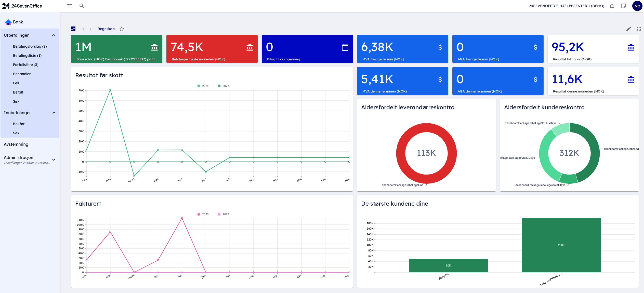Click the Avstemming link
644x293 pixels.
tap(16, 144)
